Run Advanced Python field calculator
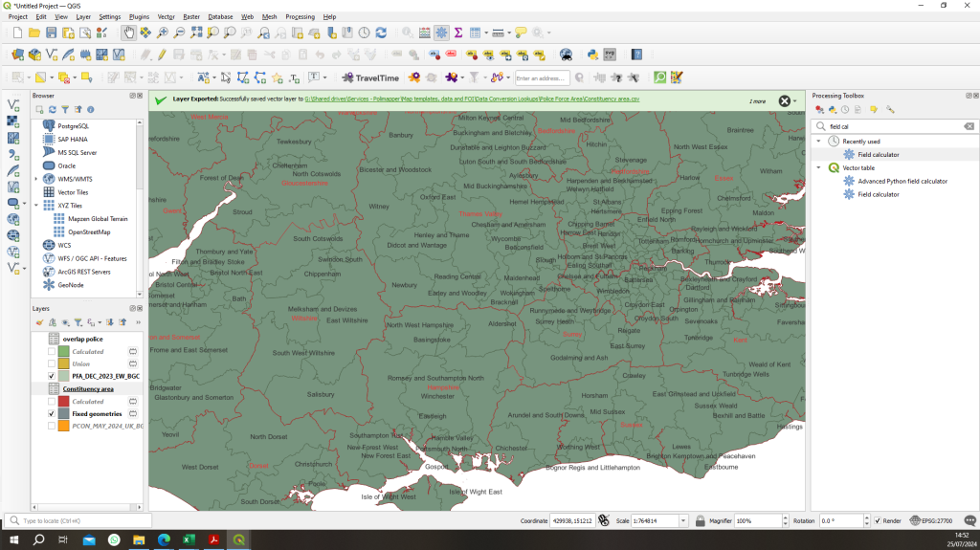This screenshot has width=980, height=550. [x=902, y=181]
